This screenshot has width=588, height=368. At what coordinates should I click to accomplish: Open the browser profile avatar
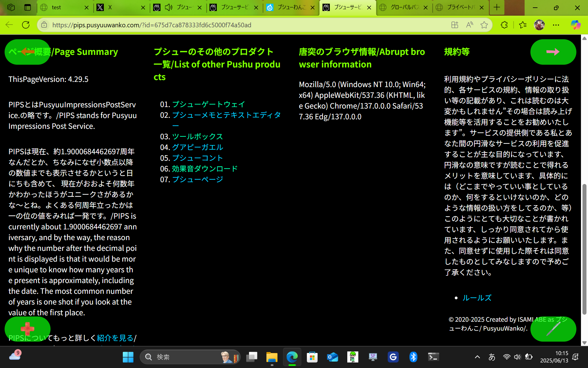[x=539, y=25]
